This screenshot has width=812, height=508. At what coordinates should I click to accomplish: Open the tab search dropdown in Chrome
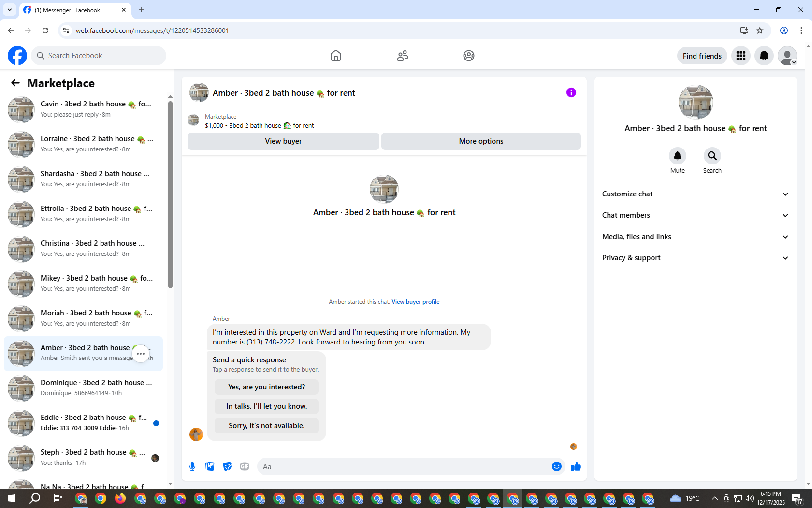click(x=10, y=10)
